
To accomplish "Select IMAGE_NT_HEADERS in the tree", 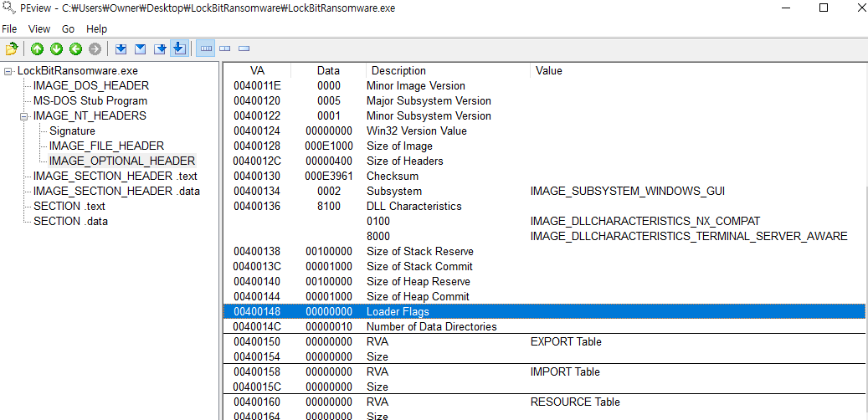I will [x=90, y=115].
